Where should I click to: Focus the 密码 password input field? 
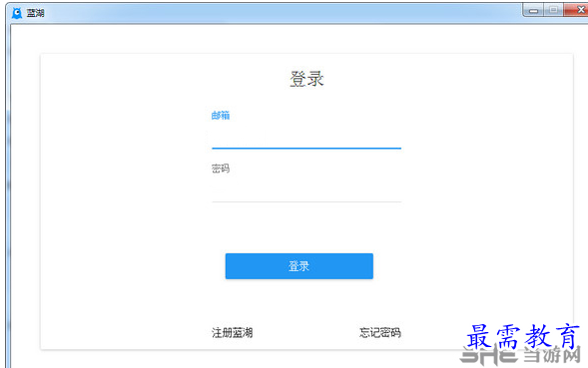306,191
